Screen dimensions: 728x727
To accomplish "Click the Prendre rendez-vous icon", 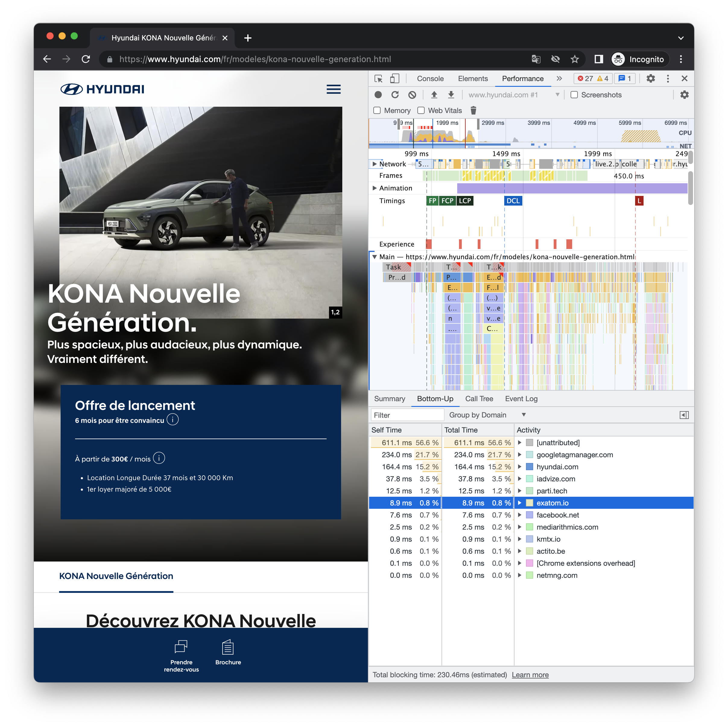I will 181,647.
